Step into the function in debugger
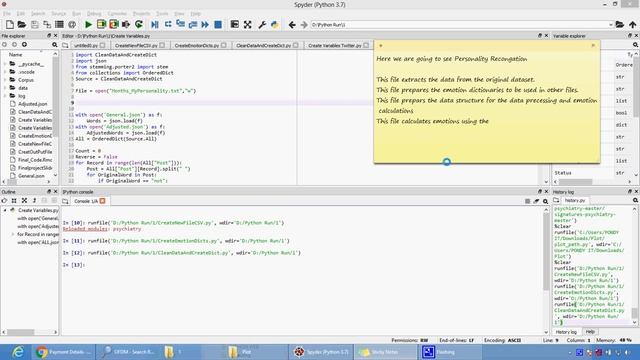 (180, 24)
